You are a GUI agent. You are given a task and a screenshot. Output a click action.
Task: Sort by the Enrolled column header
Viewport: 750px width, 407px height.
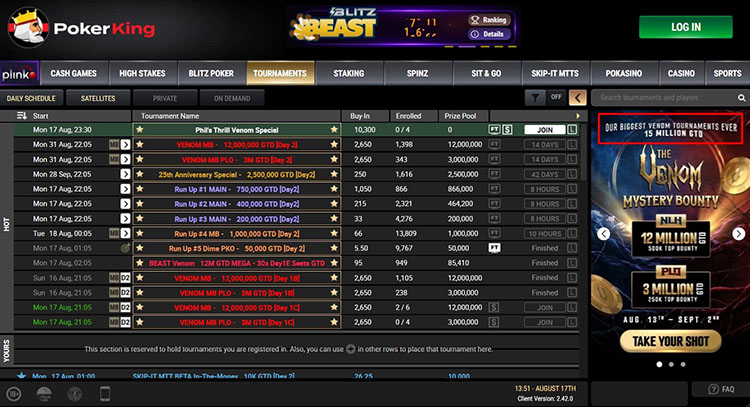[x=408, y=116]
